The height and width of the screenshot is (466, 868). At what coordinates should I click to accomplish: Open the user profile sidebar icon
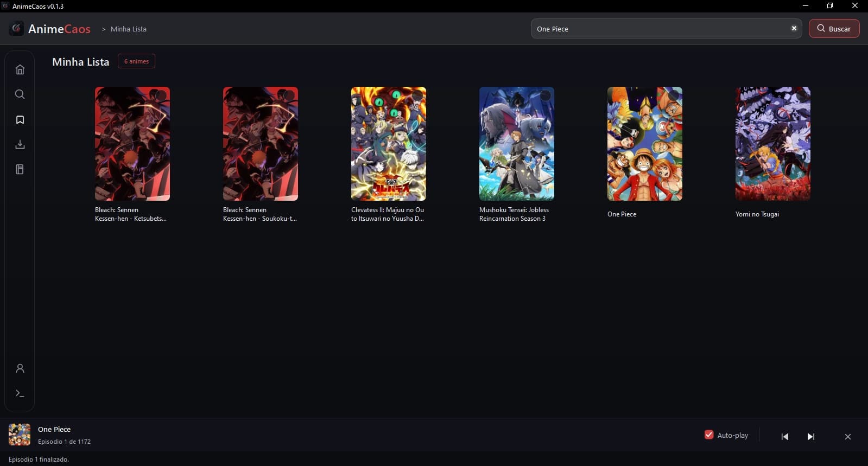[x=20, y=368]
